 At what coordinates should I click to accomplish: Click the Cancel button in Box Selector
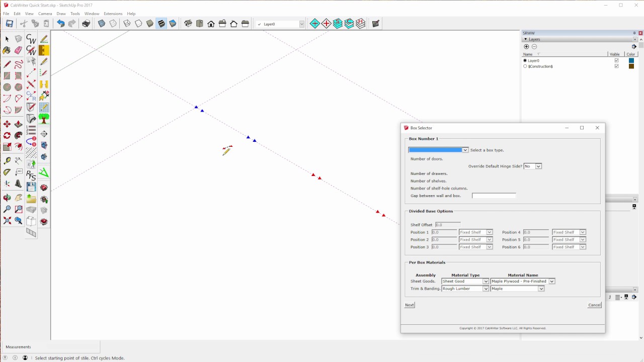click(x=594, y=305)
